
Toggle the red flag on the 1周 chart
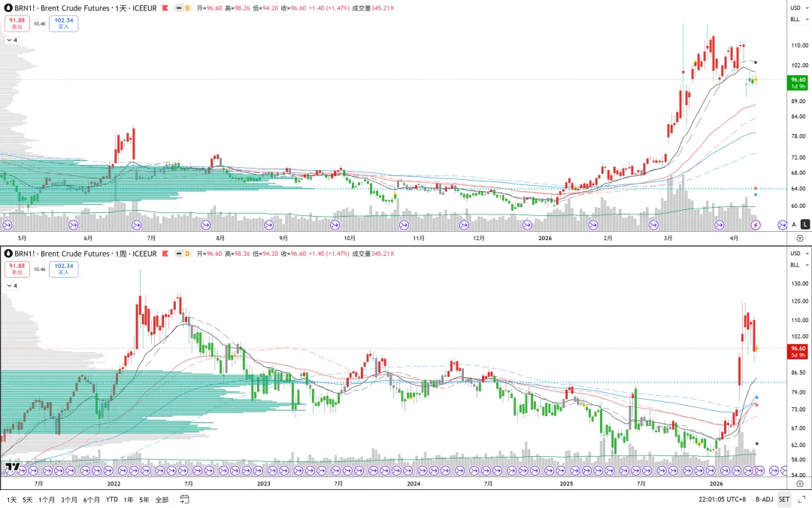pos(165,254)
